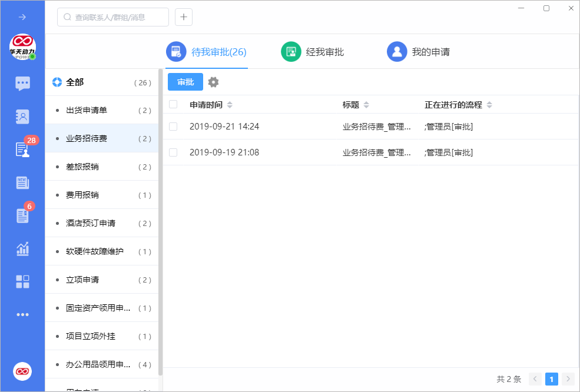This screenshot has width=580, height=392.
Task: Open the settings gear next to 审批 button
Action: click(x=213, y=82)
